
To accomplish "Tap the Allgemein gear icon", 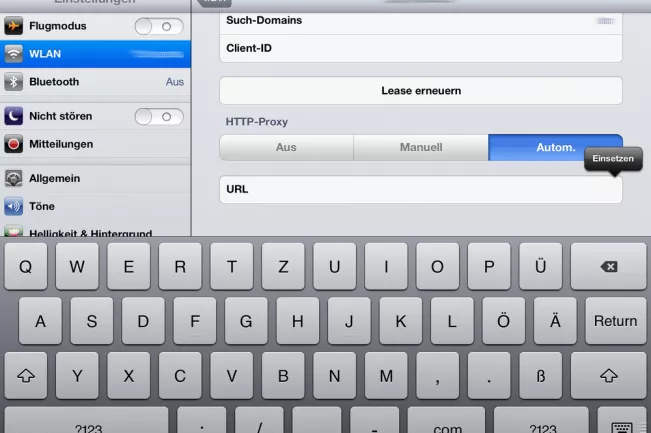I will (14, 179).
